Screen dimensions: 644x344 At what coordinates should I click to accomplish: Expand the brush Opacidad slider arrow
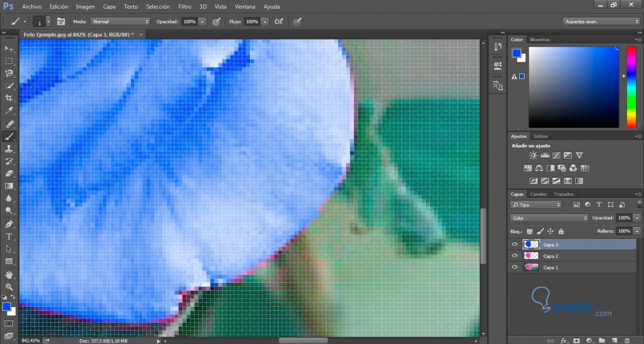202,21
